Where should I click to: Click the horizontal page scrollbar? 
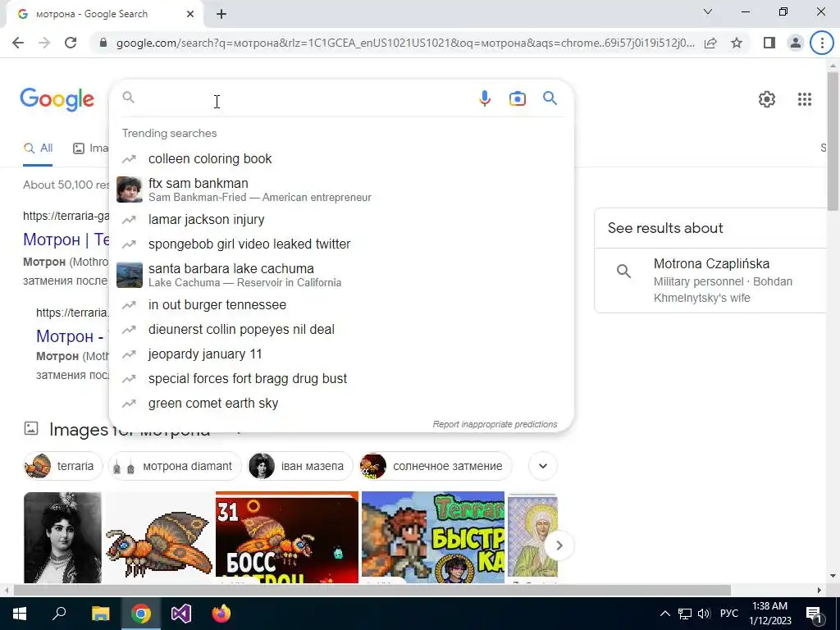pos(372,590)
